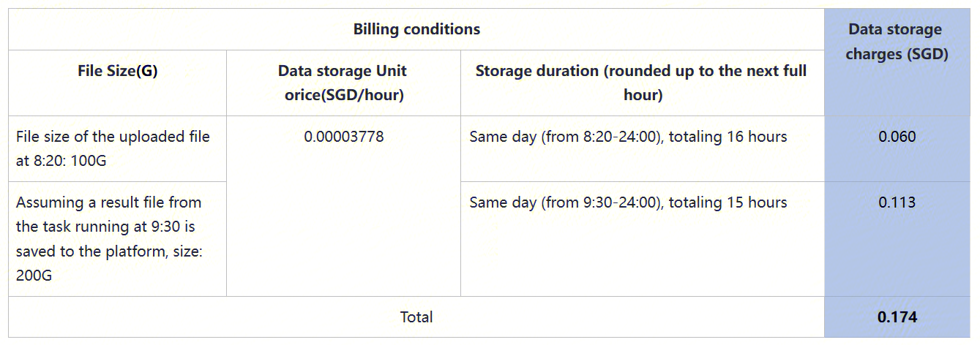Select the 0.060 storage charge value
Screen dimensions: 980x345
(x=897, y=137)
